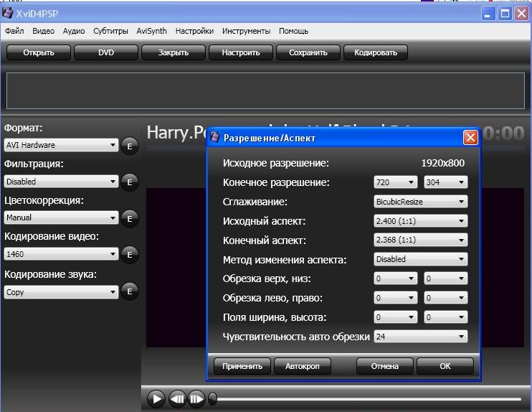
Task: Click the Применить button
Action: [x=242, y=366]
